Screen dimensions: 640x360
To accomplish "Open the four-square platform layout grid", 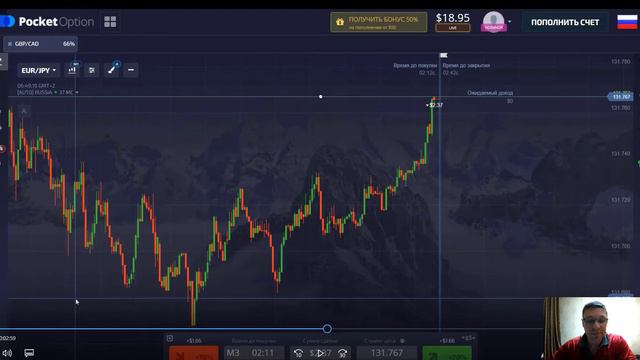I will coord(110,22).
